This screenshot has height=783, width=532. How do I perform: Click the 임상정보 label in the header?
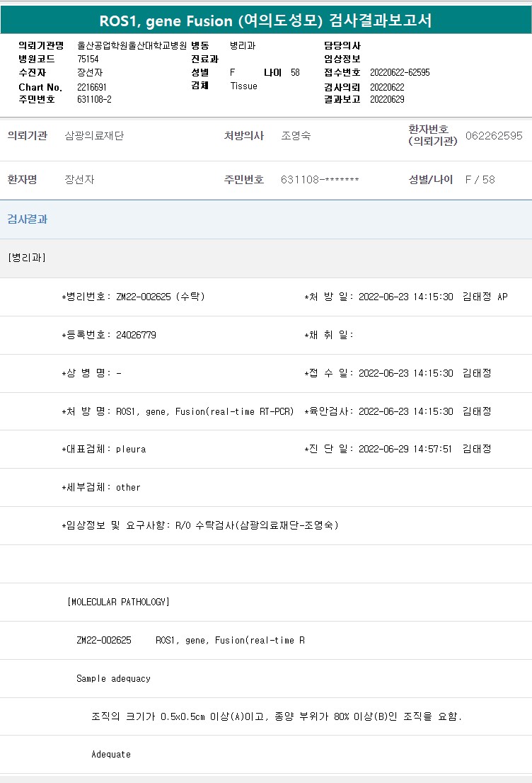[x=342, y=59]
